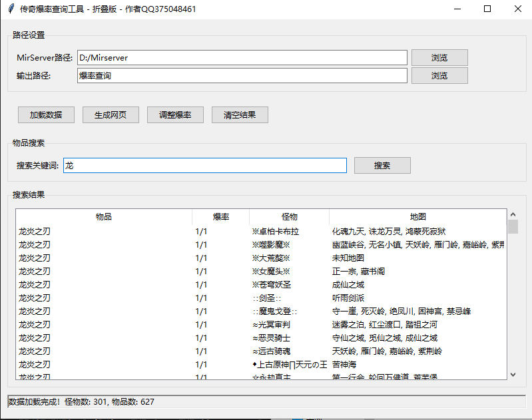
Task: Select the 怪物 column header
Action: 289,217
